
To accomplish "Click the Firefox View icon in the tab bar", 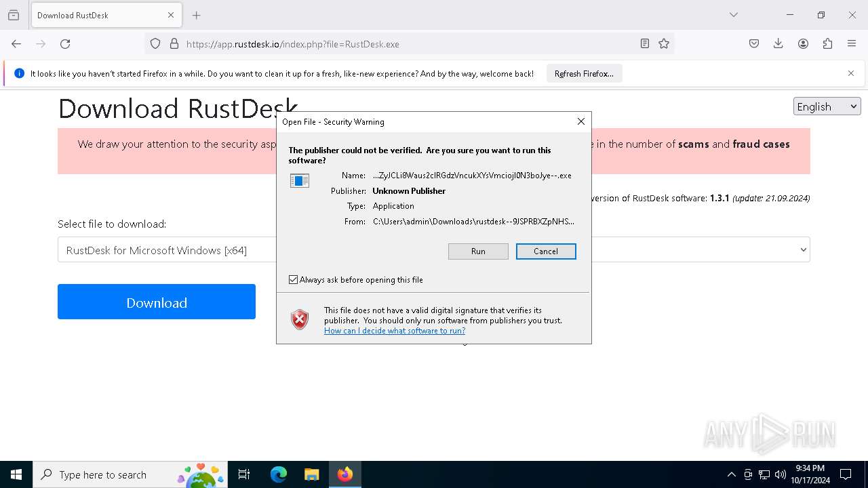I will point(14,15).
